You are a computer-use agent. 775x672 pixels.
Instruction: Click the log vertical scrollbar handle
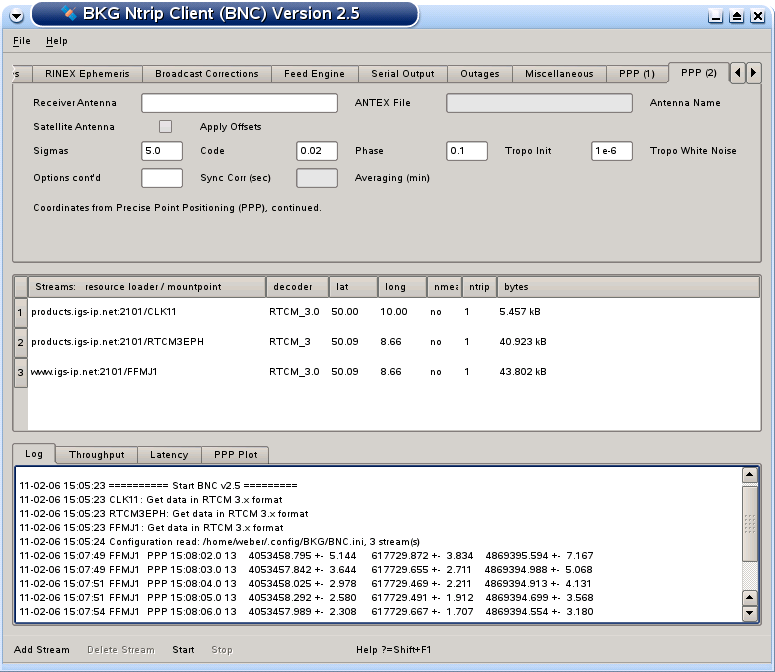coord(750,524)
